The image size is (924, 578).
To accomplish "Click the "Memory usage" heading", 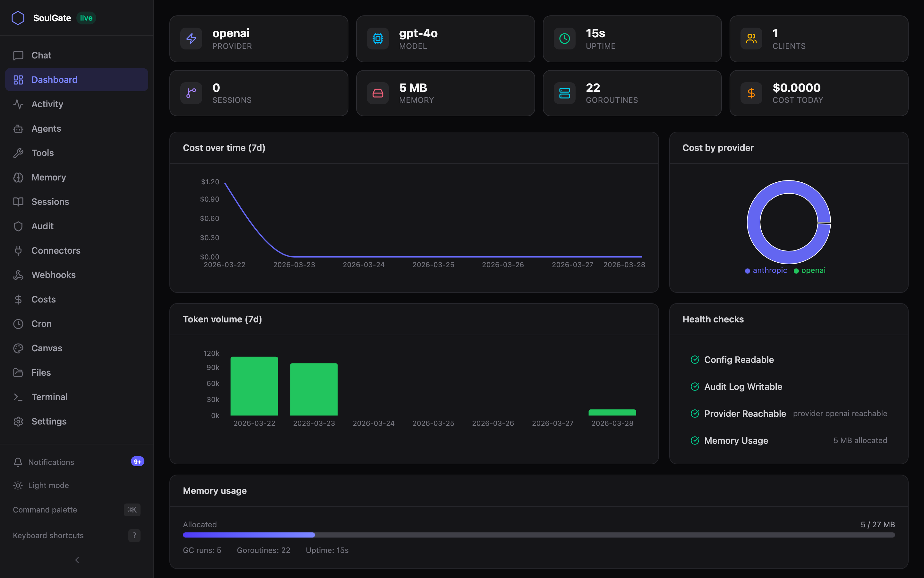I will 215,491.
